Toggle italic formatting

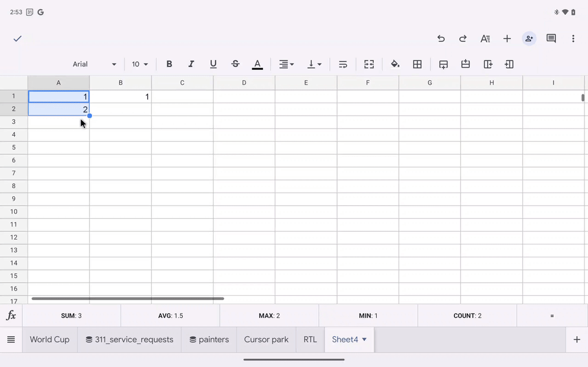[x=191, y=64]
